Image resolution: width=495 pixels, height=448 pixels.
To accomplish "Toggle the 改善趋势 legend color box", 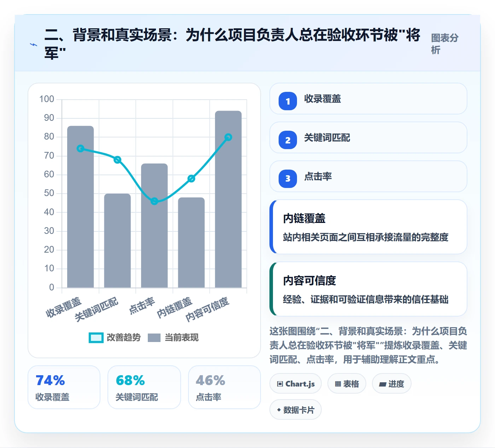I will (96, 338).
